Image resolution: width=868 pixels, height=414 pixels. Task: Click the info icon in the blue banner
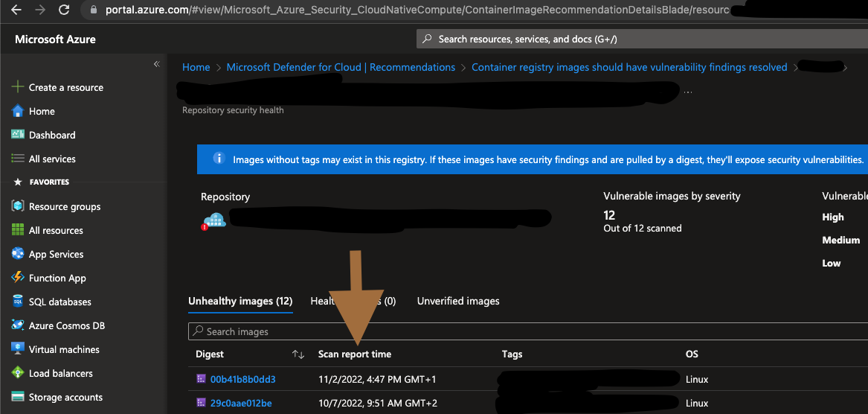(219, 159)
